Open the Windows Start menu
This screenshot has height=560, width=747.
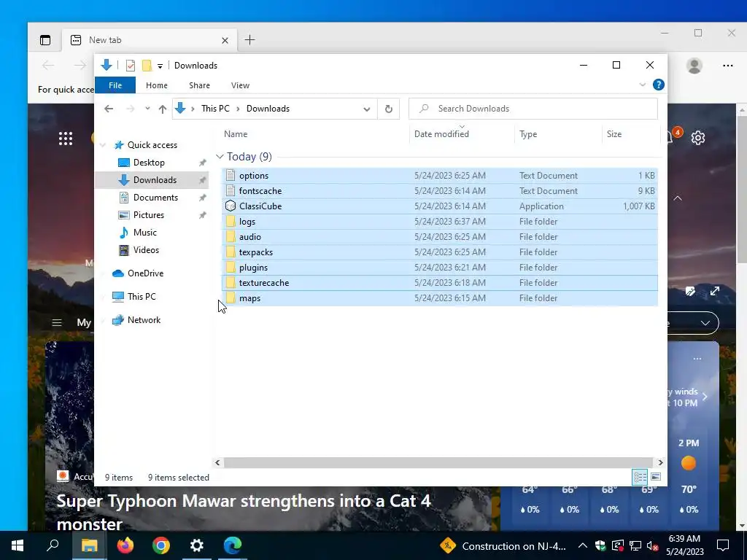point(18,545)
